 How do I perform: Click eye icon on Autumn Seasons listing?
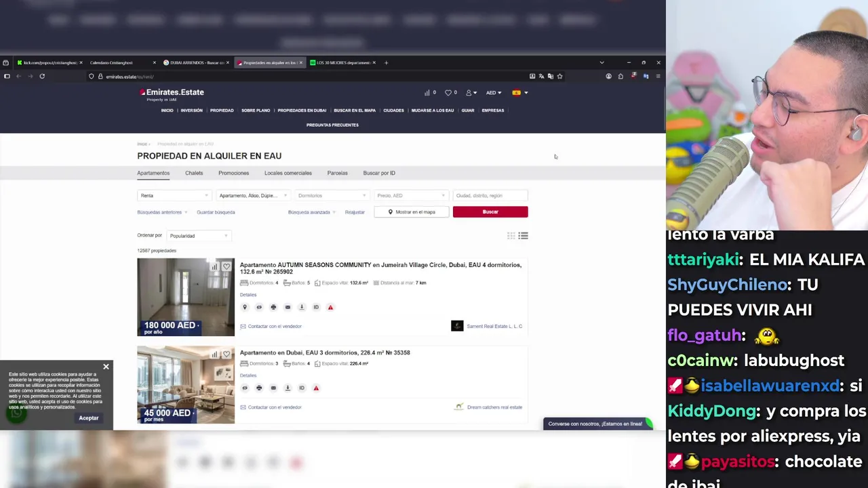[259, 307]
